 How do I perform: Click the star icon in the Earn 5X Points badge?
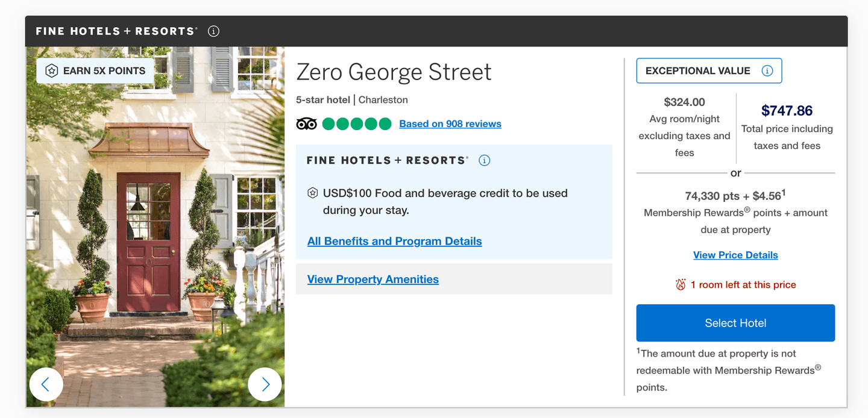(x=52, y=71)
